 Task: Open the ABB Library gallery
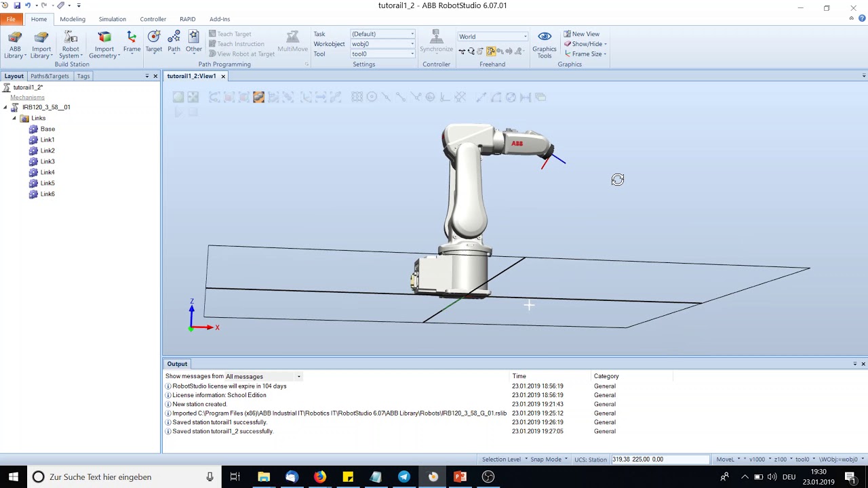coord(15,45)
